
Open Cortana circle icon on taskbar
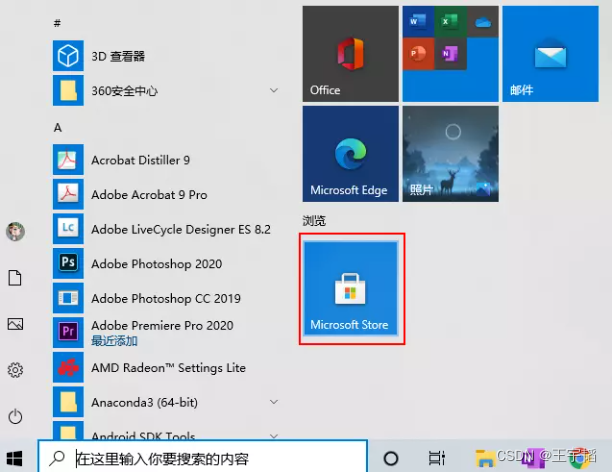point(391,458)
